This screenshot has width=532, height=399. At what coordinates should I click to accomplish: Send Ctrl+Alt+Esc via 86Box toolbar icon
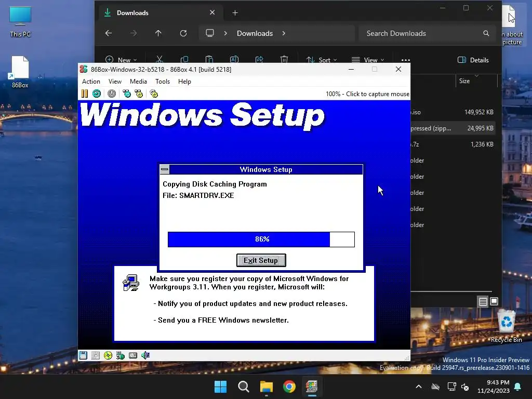pyautogui.click(x=139, y=94)
